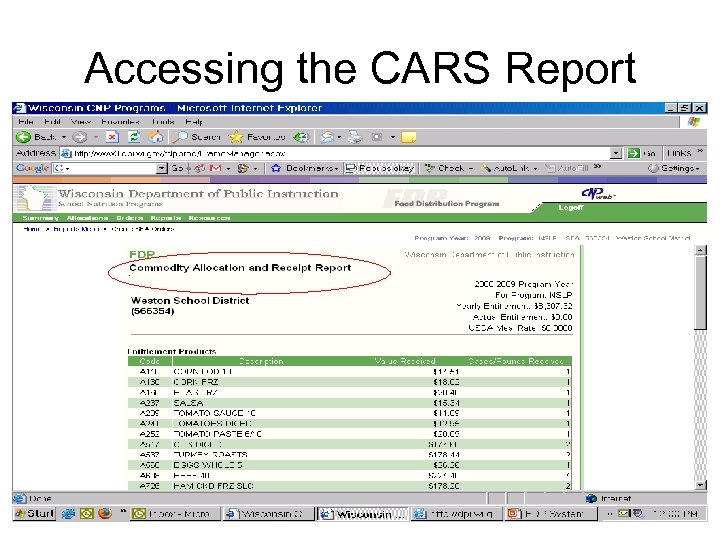
Task: Stop page loading with red X icon
Action: coord(112,137)
